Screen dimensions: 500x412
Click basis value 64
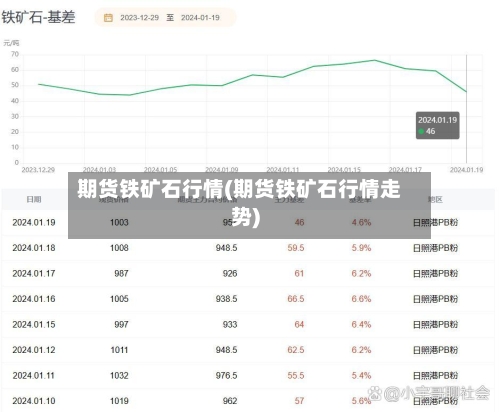pos(299,325)
